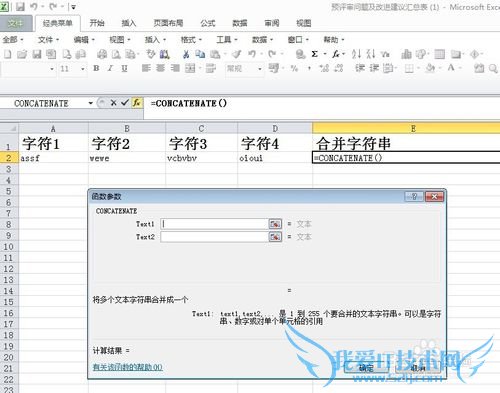Click the Open folder icon in toolbar
Image resolution: width=500 pixels, height=393 pixels.
[22, 54]
